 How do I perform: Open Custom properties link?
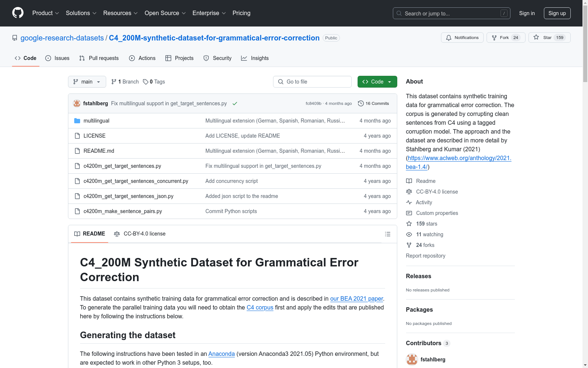(432, 213)
